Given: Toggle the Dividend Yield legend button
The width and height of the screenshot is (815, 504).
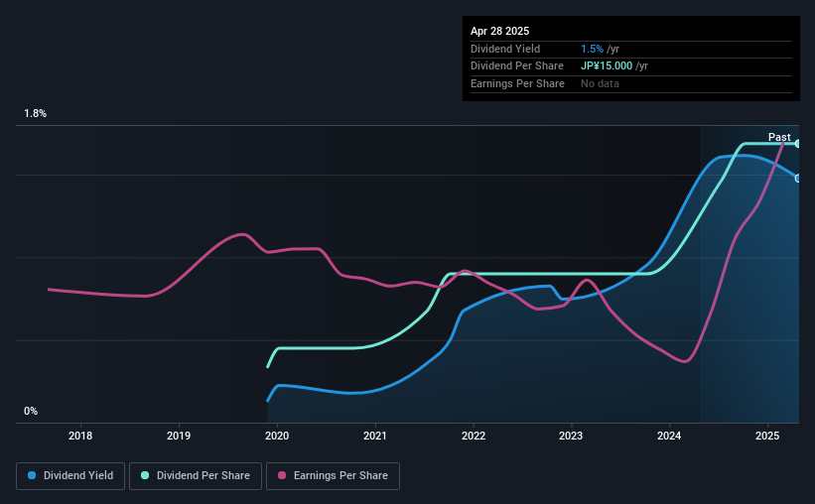Looking at the screenshot, I should pos(70,476).
